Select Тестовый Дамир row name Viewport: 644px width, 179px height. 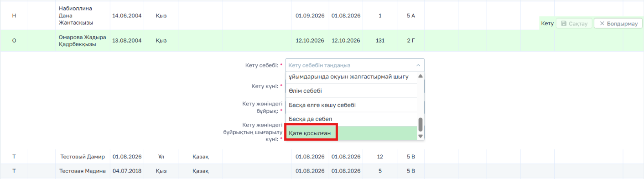83,157
